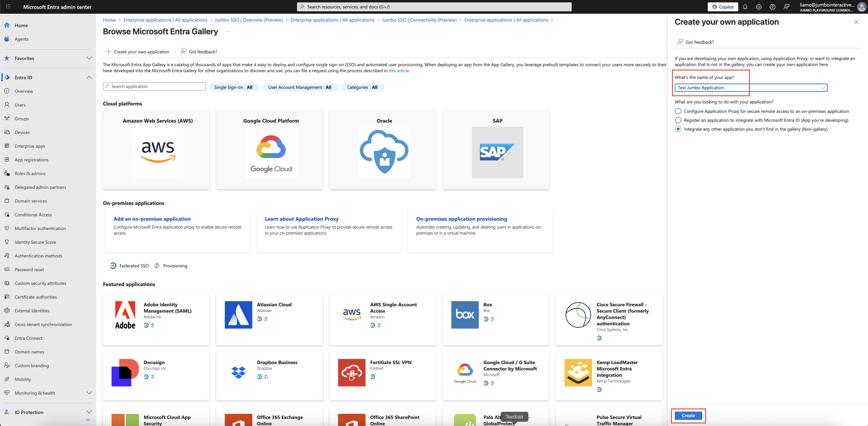Click the Entra Connect icon
Screen dimensions: 868x426
coord(7,338)
